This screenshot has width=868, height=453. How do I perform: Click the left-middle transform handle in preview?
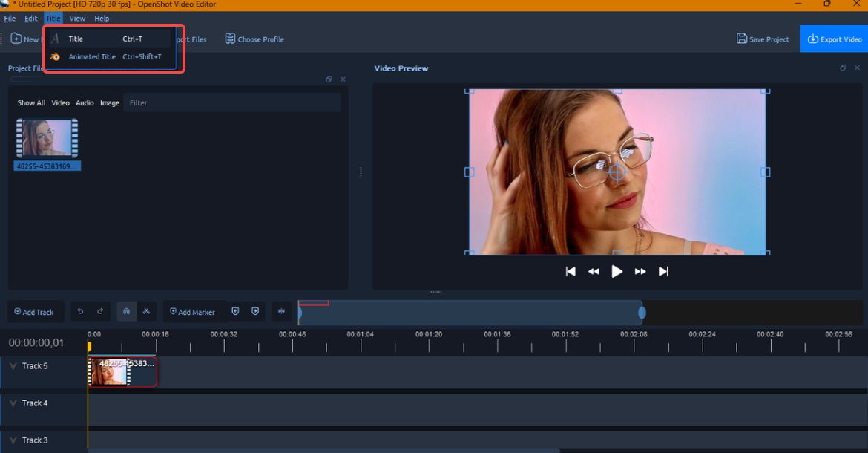point(469,172)
